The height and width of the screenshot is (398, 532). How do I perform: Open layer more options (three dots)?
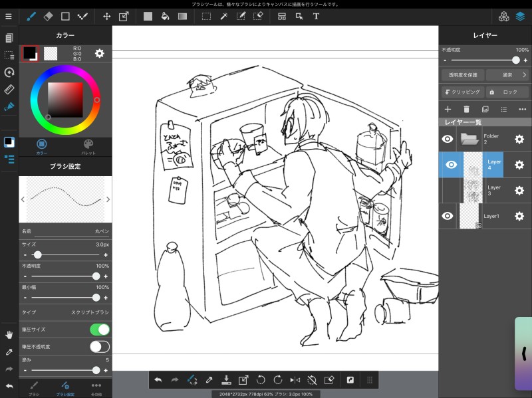523,109
